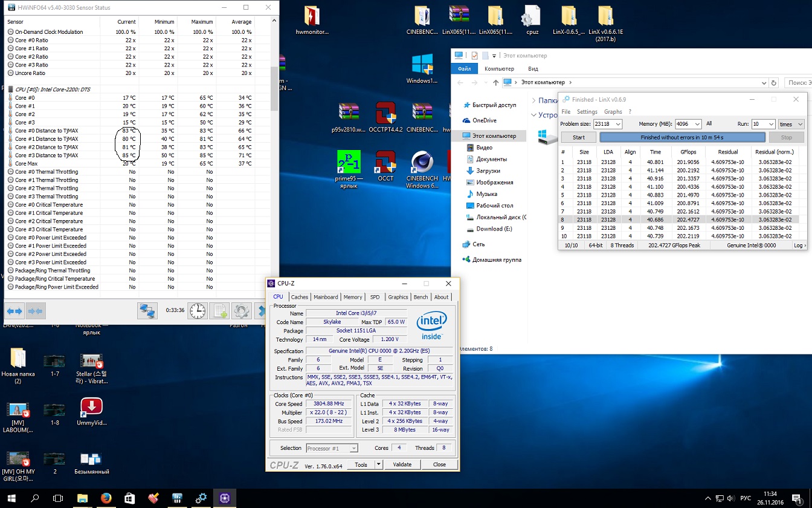812x508 pixels.
Task: Open the Memory (MiB) combo box
Action: tap(697, 124)
